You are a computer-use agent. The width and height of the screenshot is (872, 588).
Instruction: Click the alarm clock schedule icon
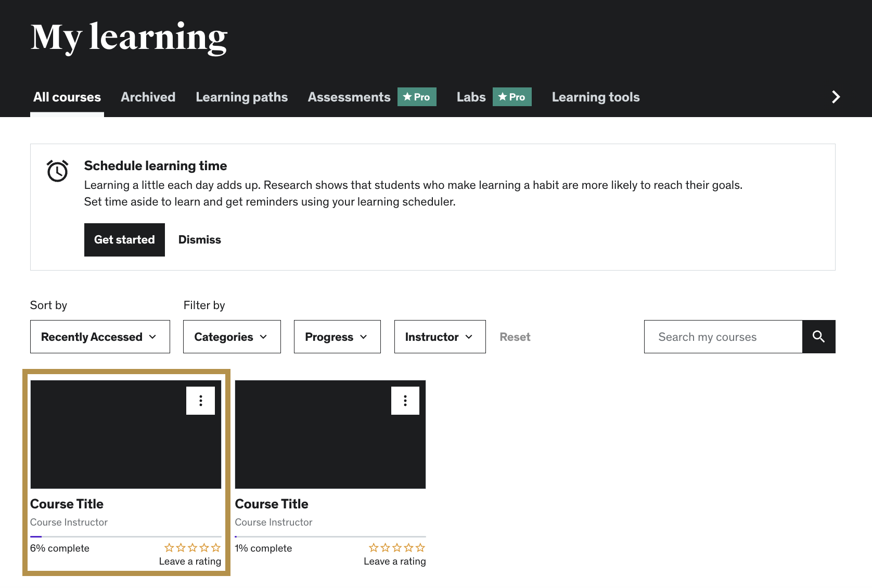tap(57, 171)
